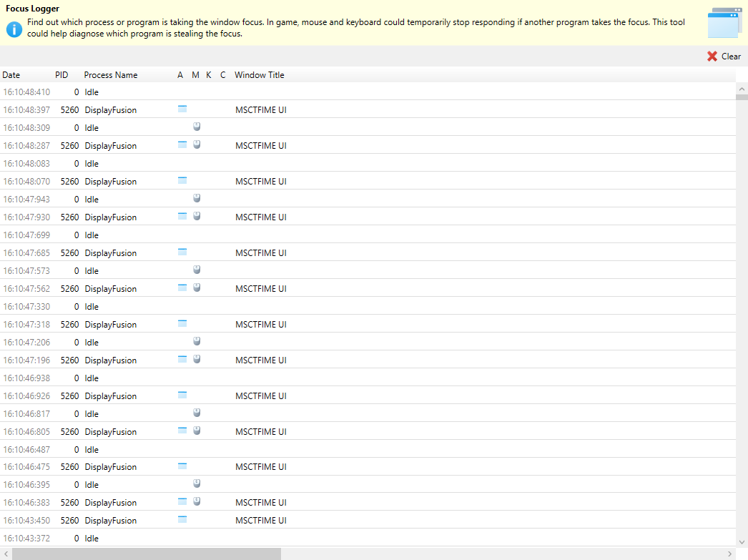Viewport: 748px width, 560px height.
Task: Select the timestamp 16:10:47:943
Action: pos(26,200)
